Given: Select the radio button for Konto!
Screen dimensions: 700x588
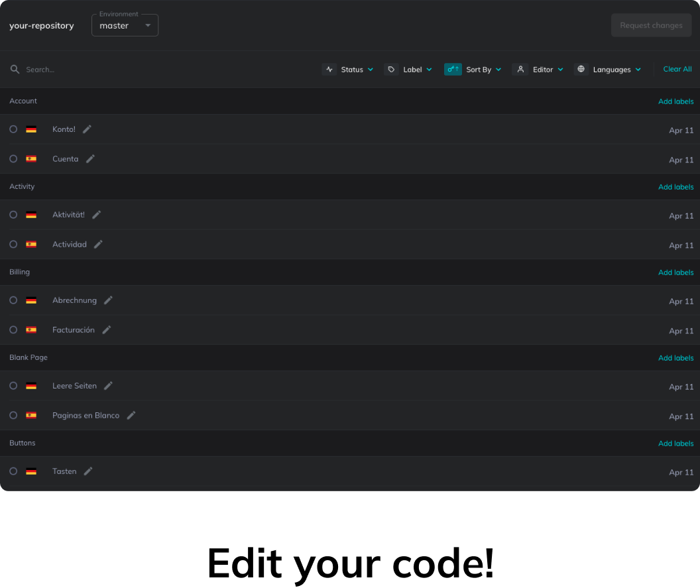Looking at the screenshot, I should pyautogui.click(x=13, y=129).
